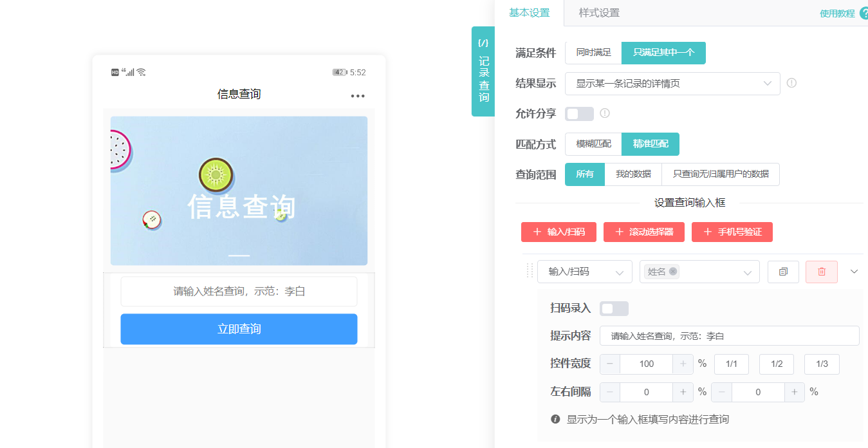The image size is (868, 448).
Task: Open the 结果显示 dropdown
Action: pyautogui.click(x=672, y=83)
